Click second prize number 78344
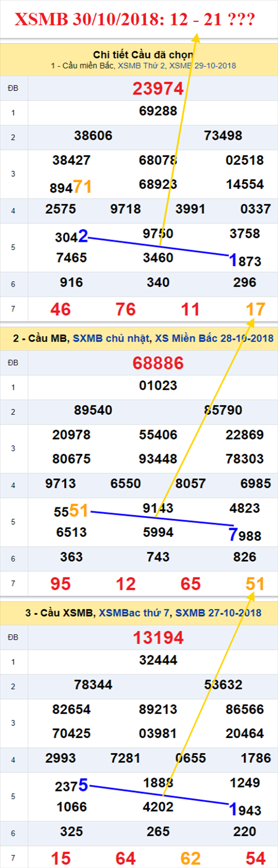Image resolution: width=278 pixels, height=868 pixels. (93, 685)
